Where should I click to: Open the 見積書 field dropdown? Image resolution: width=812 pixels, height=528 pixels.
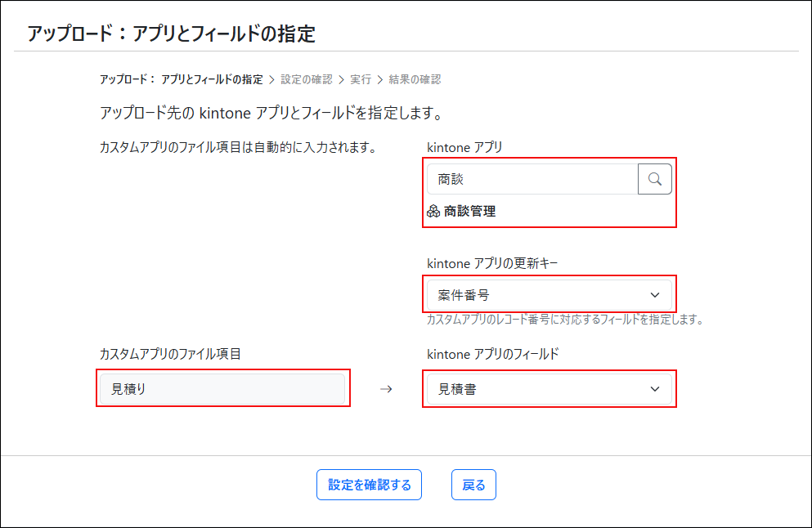pyautogui.click(x=550, y=389)
